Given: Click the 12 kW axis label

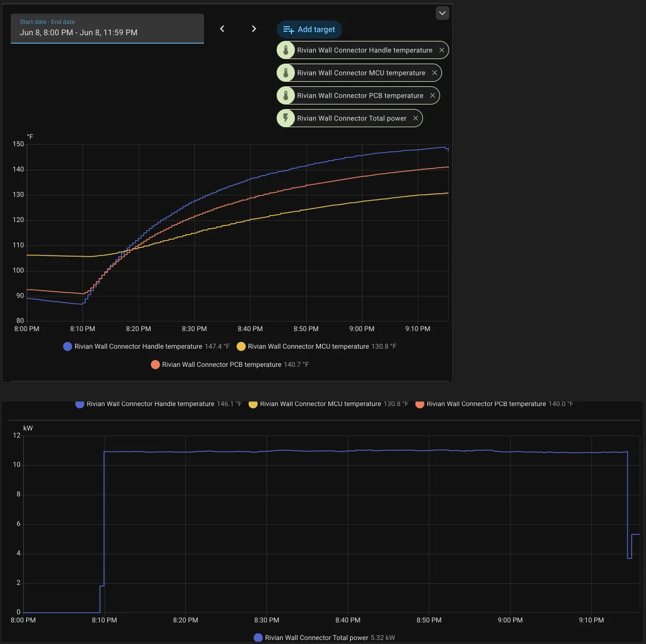Looking at the screenshot, I should tap(16, 435).
